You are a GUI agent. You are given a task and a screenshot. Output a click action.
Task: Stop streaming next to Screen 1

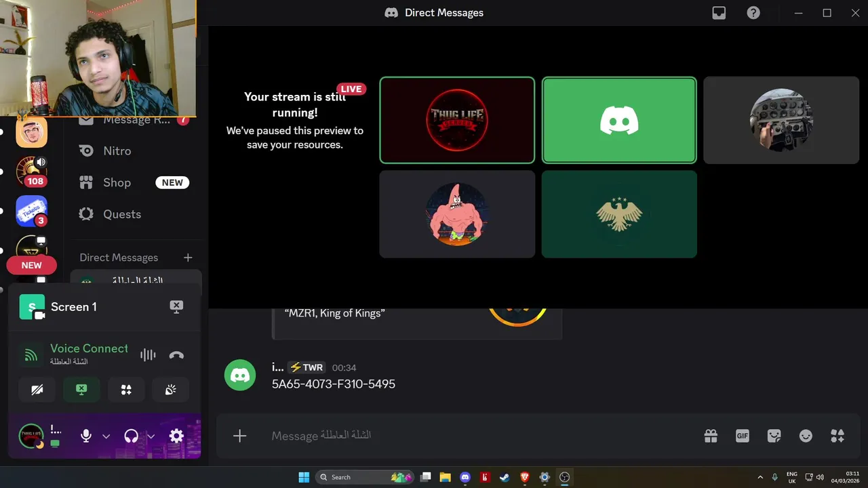click(x=176, y=306)
